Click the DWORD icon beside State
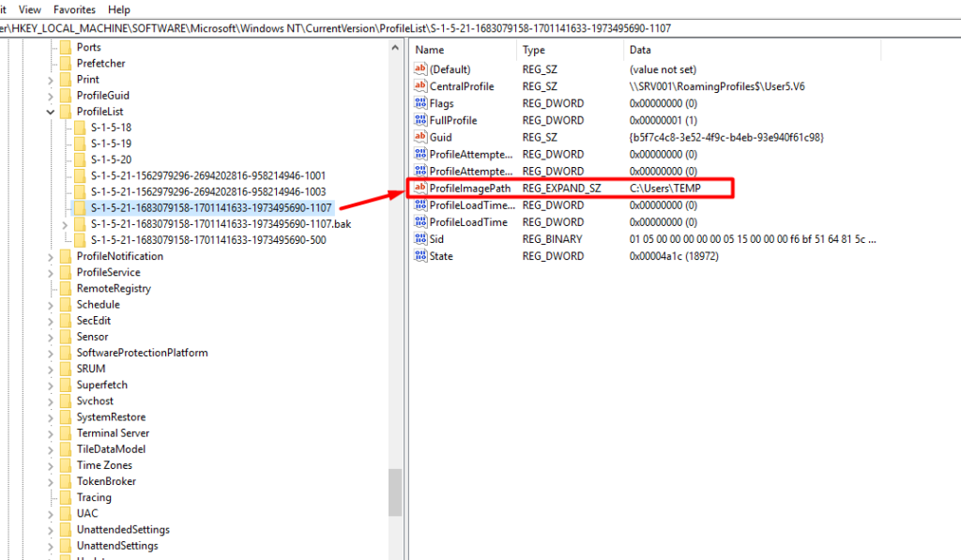Viewport: 961px width, 560px height. (x=419, y=256)
